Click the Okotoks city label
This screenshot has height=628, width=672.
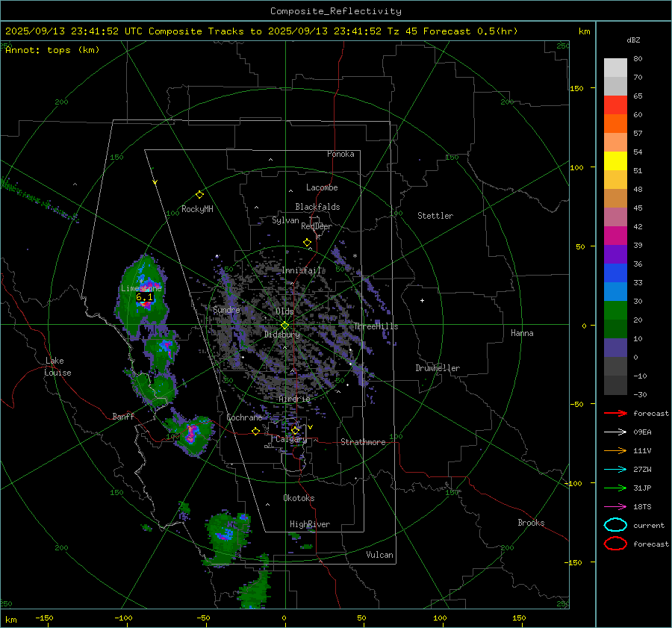point(299,498)
